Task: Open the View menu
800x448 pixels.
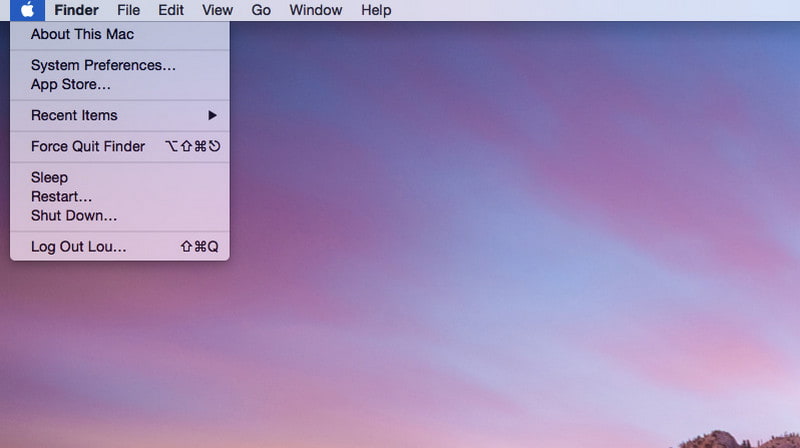Action: 217,10
